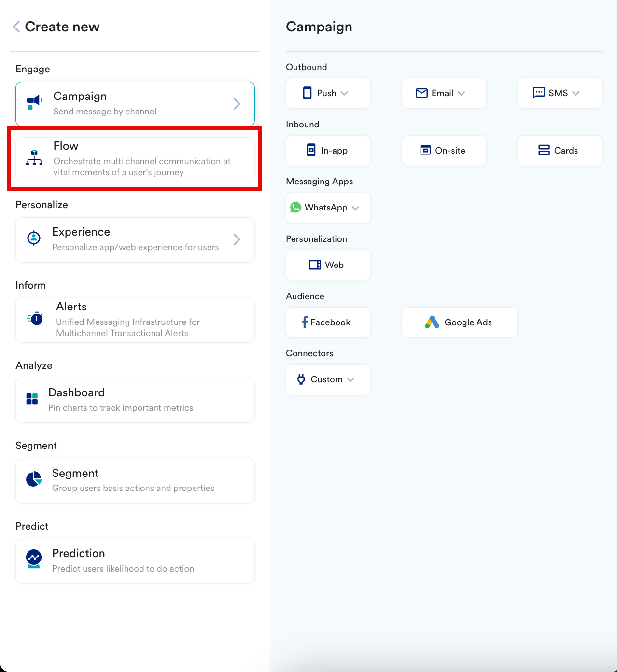
Task: Expand the Push channel dropdown
Action: [x=344, y=93]
